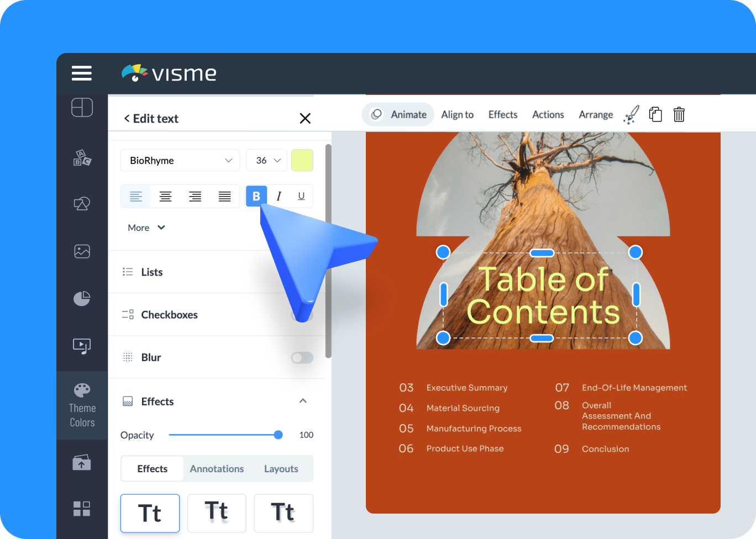The image size is (756, 539).
Task: Toggle the Blur switch
Action: click(x=302, y=357)
